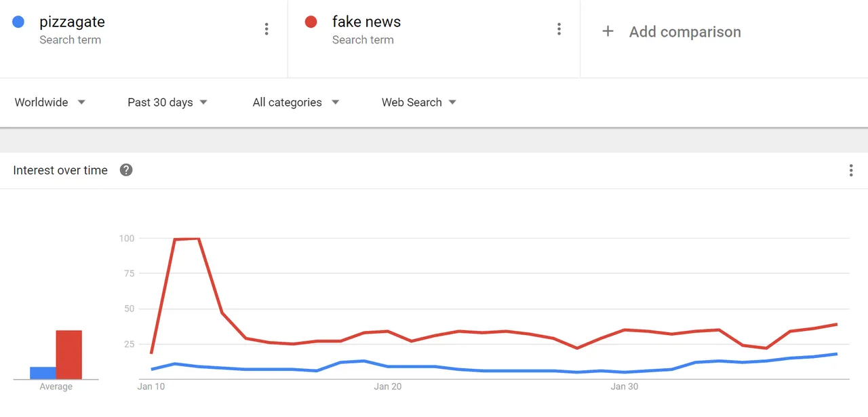Viewport: 868px width, 417px height.
Task: Click the red dot beside fake news
Action: click(x=311, y=22)
